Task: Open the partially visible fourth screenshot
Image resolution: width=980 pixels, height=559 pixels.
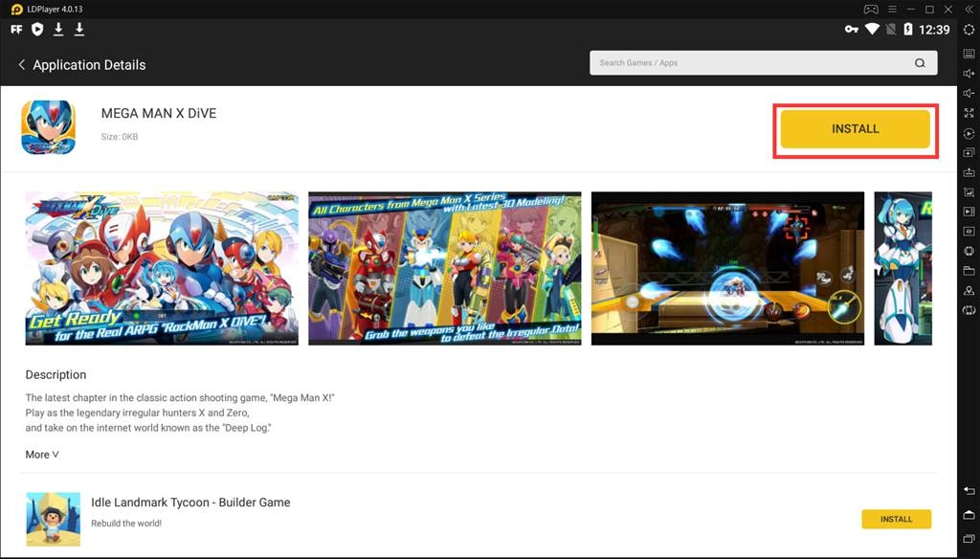Action: [x=903, y=268]
